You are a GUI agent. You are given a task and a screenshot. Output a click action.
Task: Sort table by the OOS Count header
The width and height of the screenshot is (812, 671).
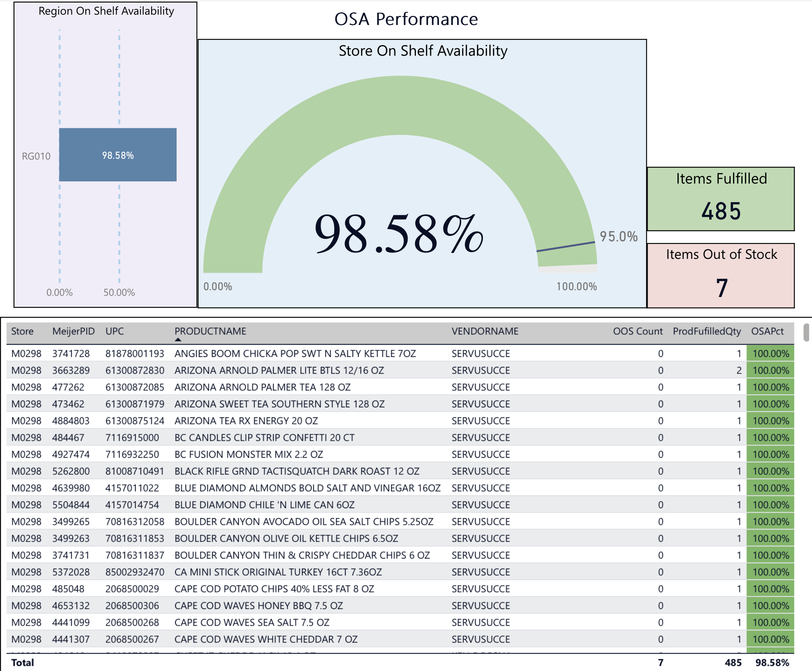[x=637, y=331]
